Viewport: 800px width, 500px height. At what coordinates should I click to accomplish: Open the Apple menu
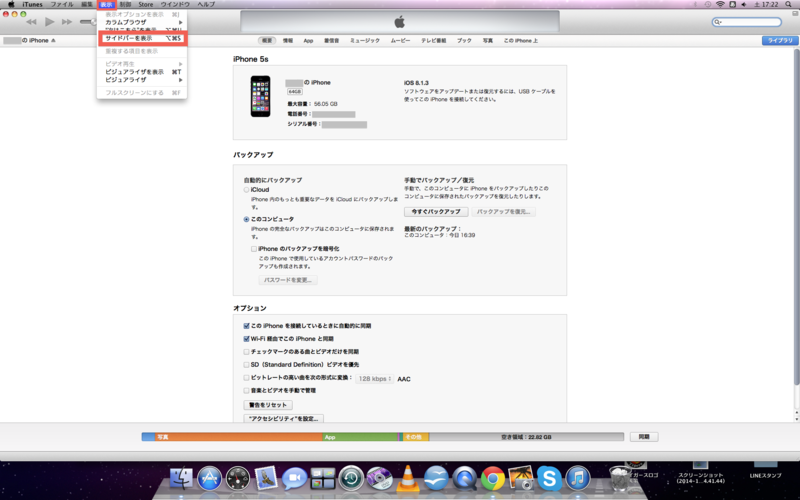[11, 4]
